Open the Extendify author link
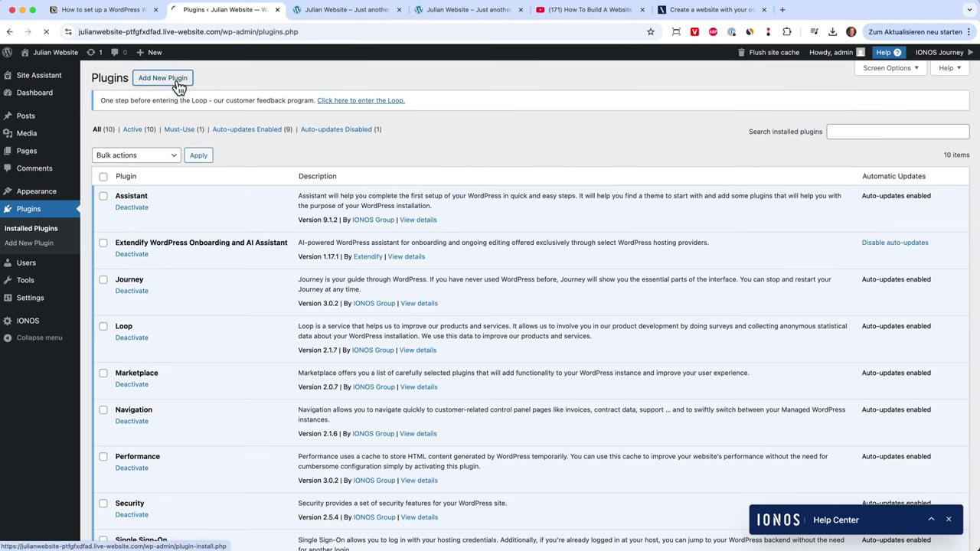This screenshot has width=980, height=551. [367, 257]
